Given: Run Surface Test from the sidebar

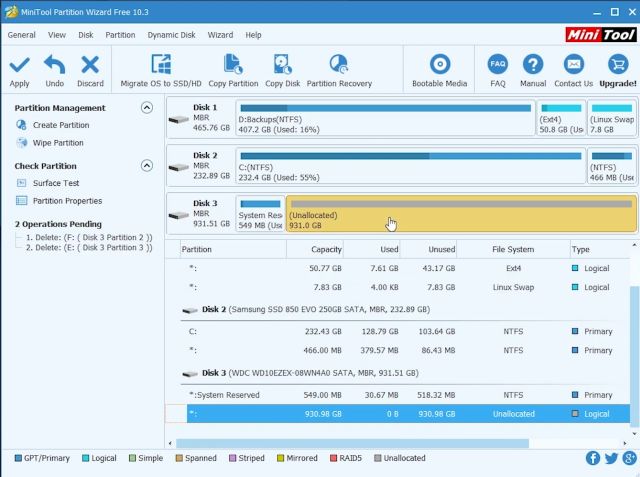Looking at the screenshot, I should 56,183.
